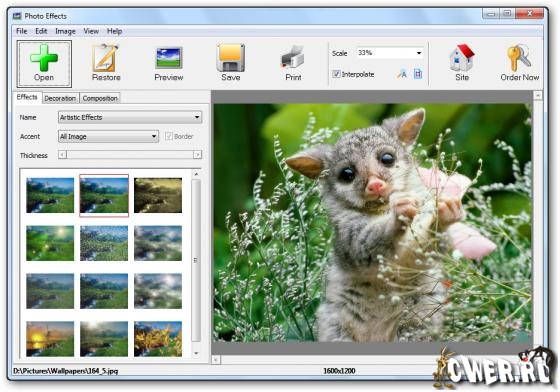Close the Photo Effects window
Screen dimensions: 560x392
530,14
